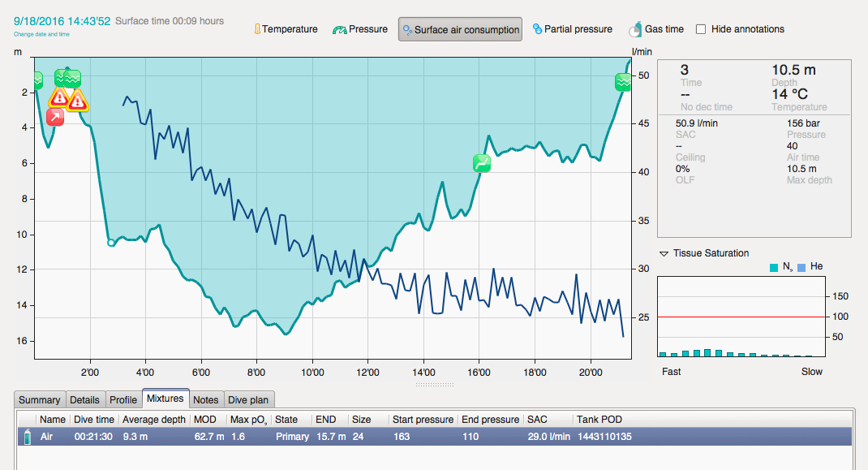Click the Tank POD value 1443110135
Image resolution: width=868 pixels, height=470 pixels.
coord(604,437)
